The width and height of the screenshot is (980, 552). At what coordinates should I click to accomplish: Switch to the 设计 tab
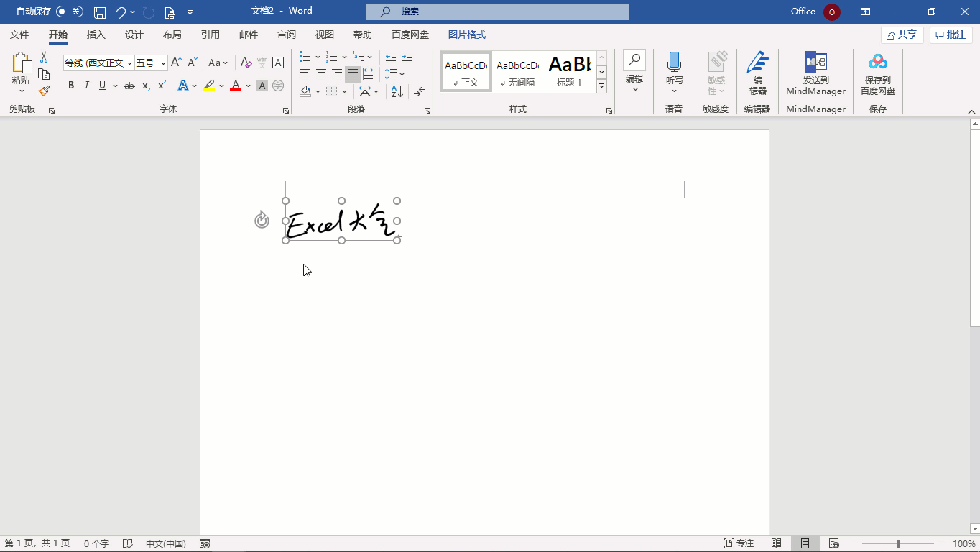point(134,34)
